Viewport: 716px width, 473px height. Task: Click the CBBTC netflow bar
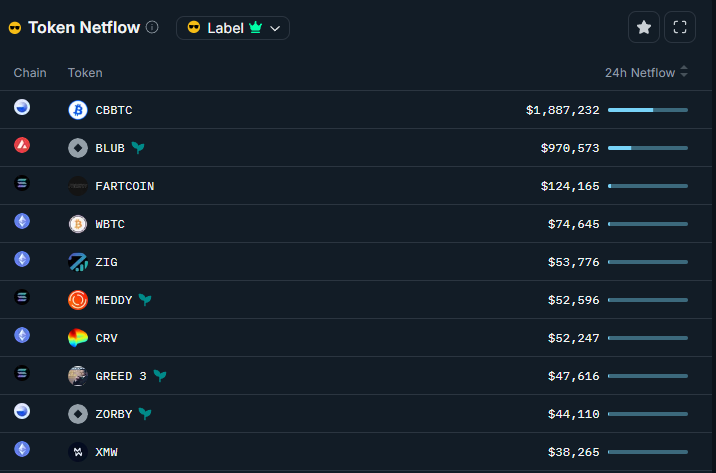tap(648, 110)
